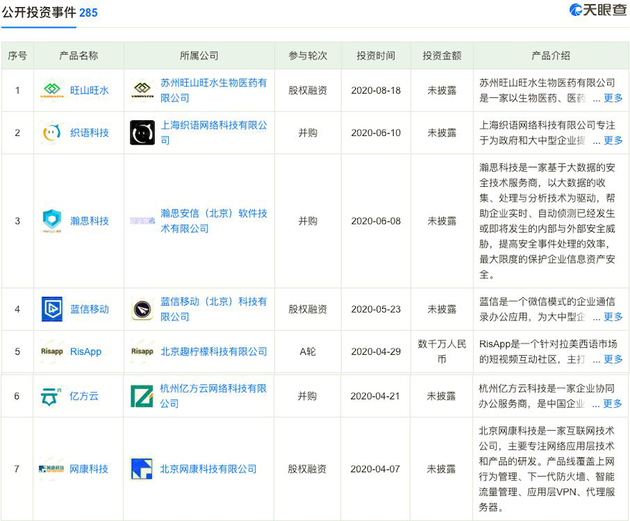Click the 所属公司 column header
The image size is (630, 521).
point(199,55)
